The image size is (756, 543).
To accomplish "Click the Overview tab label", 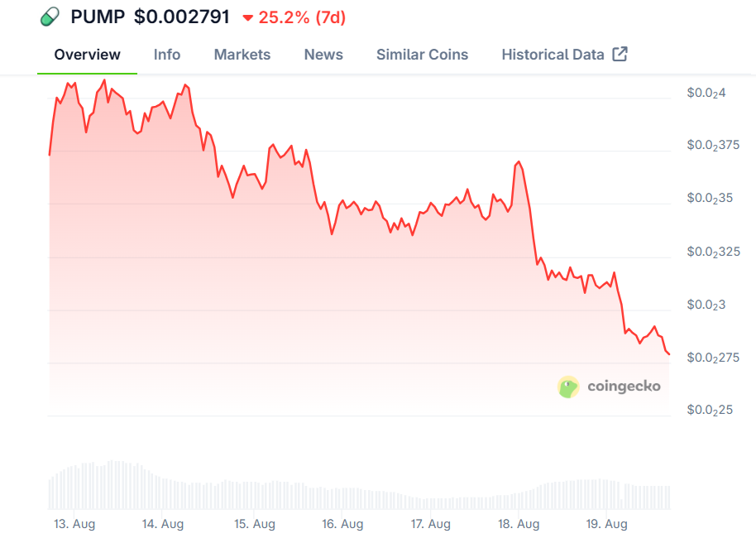I will pyautogui.click(x=87, y=54).
